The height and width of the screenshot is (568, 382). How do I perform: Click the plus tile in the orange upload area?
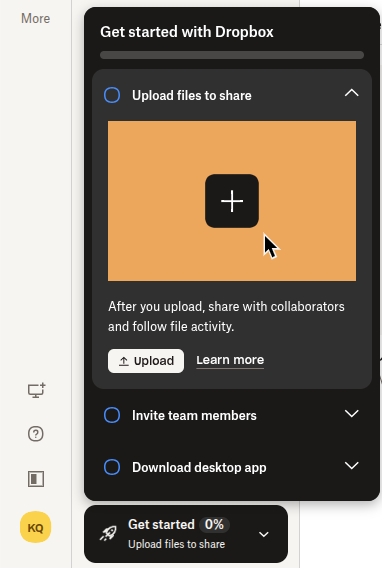232,201
